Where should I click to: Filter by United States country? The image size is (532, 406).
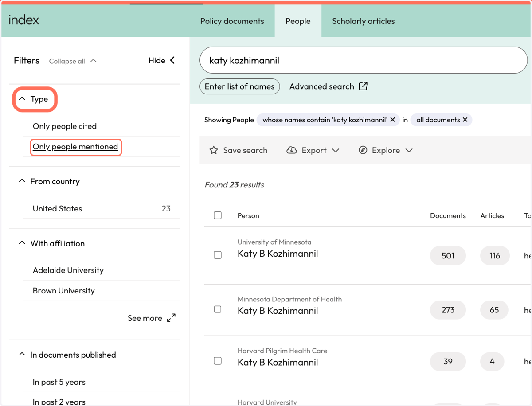click(57, 208)
